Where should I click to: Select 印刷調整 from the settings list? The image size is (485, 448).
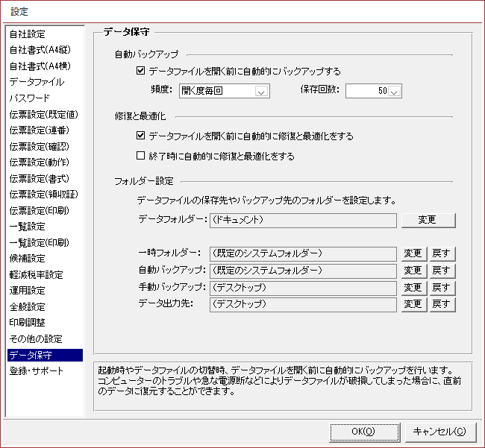coord(27,323)
